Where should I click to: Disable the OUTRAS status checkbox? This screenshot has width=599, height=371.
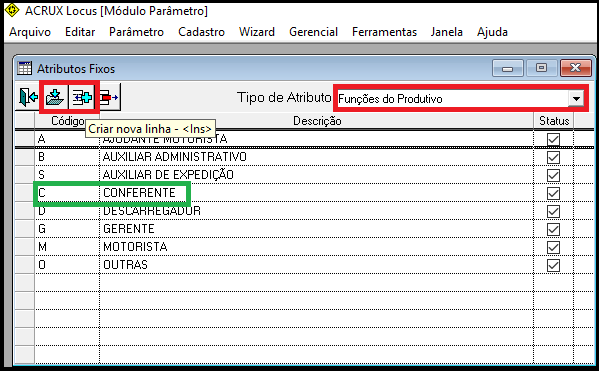tap(553, 265)
